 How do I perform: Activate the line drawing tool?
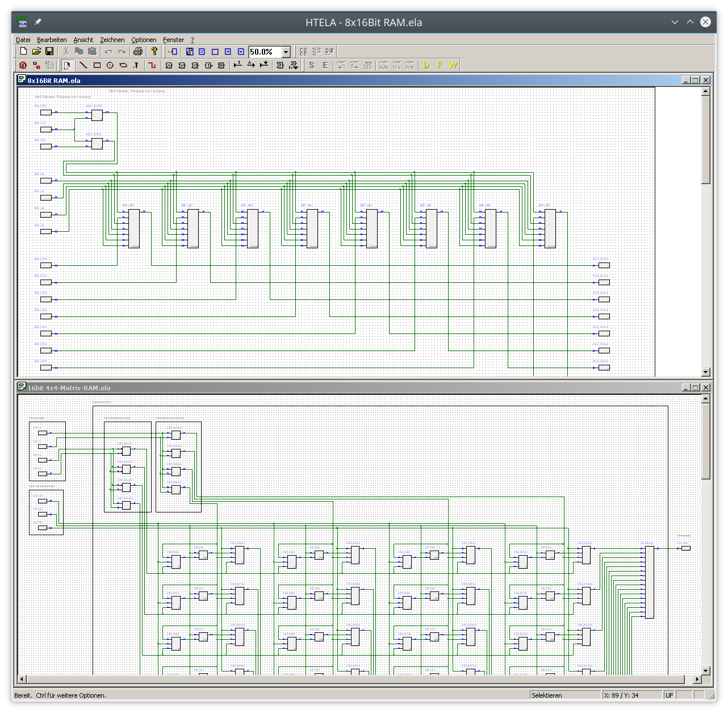[83, 65]
